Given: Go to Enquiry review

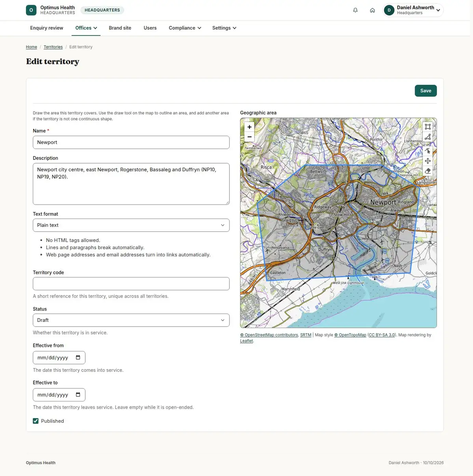Looking at the screenshot, I should coord(47,28).
